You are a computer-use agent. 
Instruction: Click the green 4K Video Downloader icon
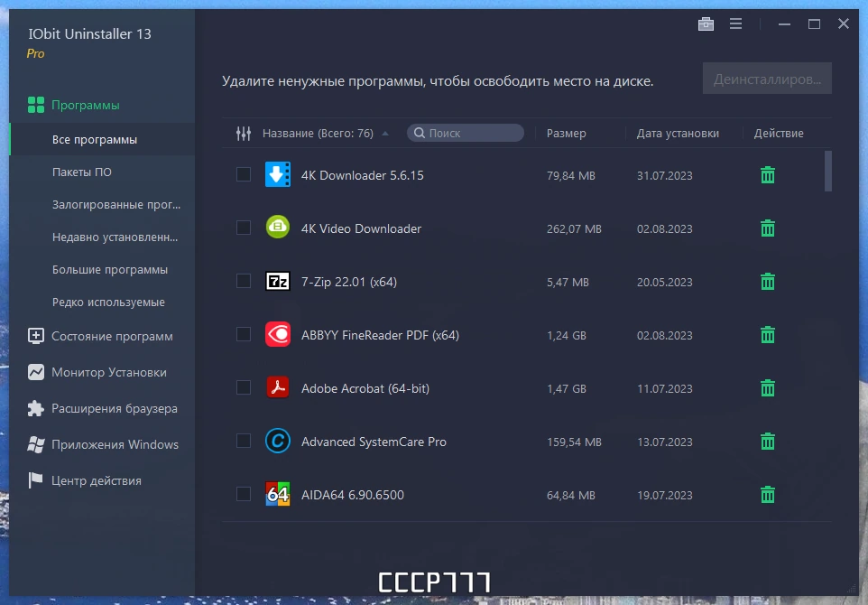(x=278, y=228)
